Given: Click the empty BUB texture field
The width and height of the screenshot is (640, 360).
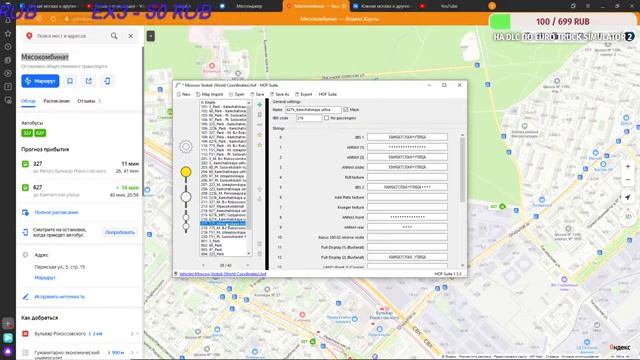Looking at the screenshot, I should pos(407,177).
